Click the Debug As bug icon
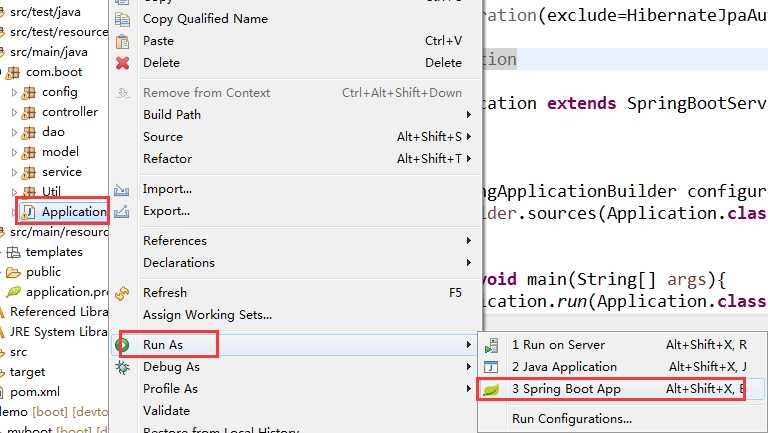Viewport: 768px width, 433px height. point(122,367)
